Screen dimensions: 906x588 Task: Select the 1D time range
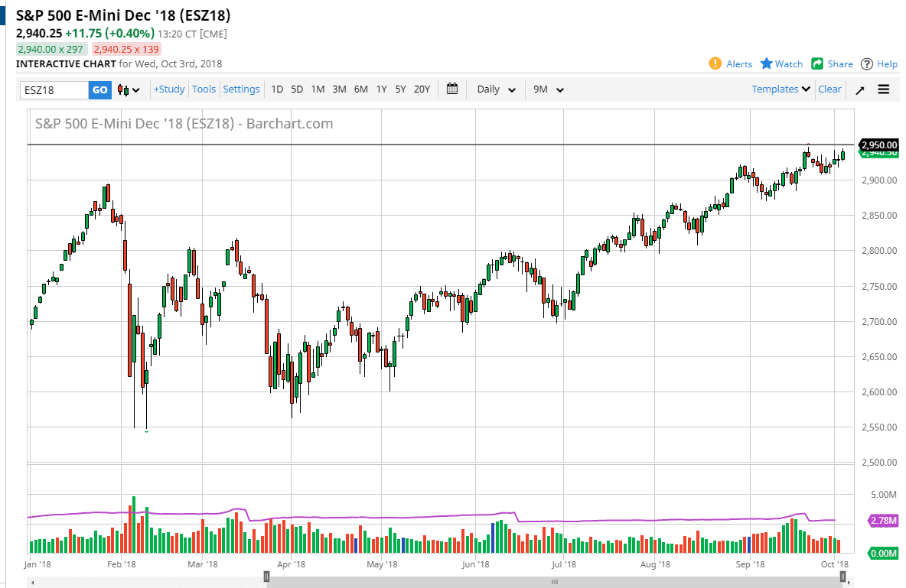click(x=277, y=89)
